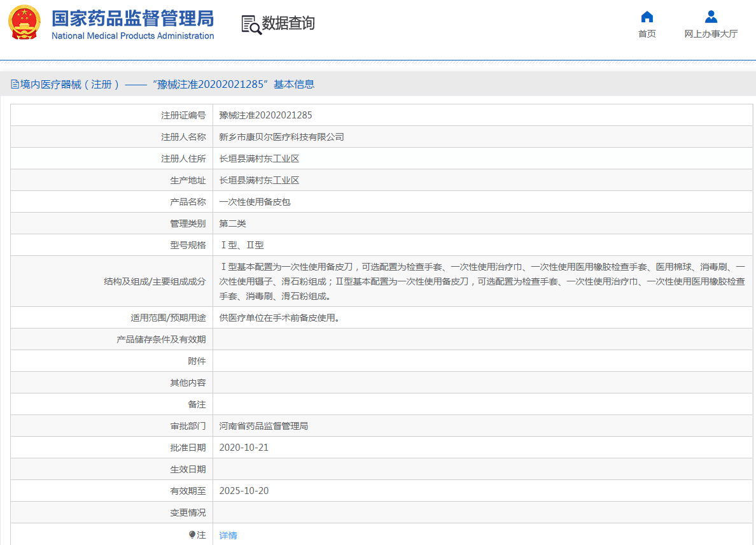Click the national emblem NMPA logo
The image size is (756, 545).
click(23, 22)
